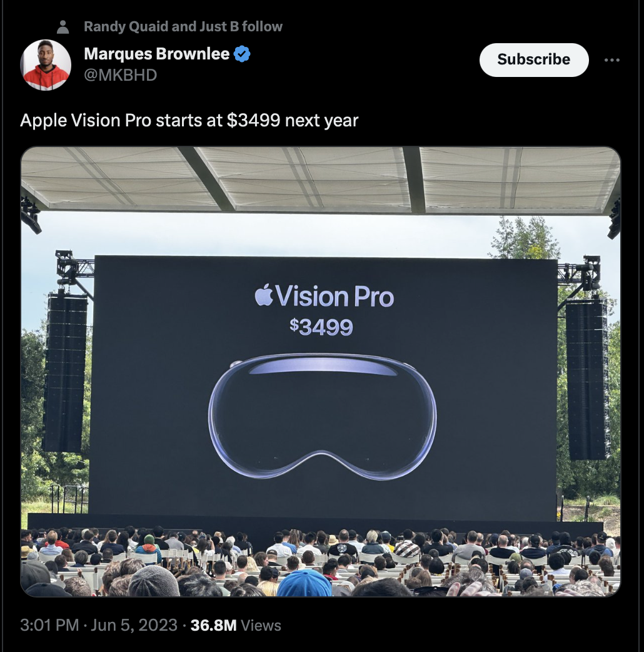This screenshot has height=652, width=644.
Task: Click the person icon beside the follow notice
Action: (63, 27)
